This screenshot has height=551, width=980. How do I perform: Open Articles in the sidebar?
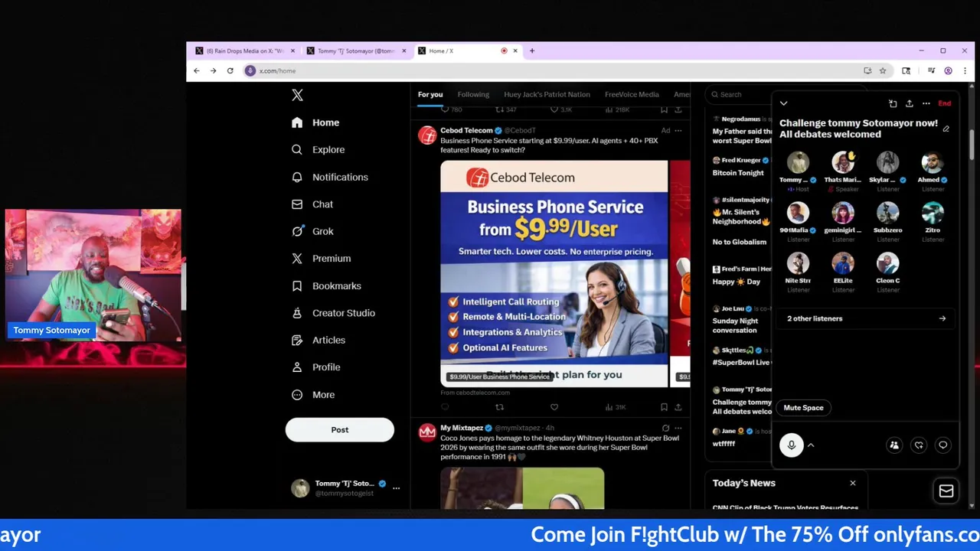(x=318, y=341)
